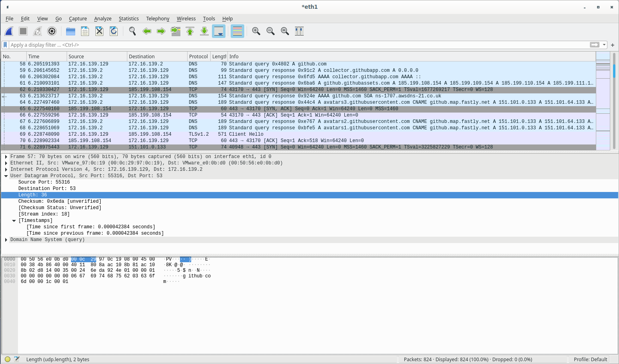Zoom out main window text
Viewport: 619px width, 364px height.
(271, 31)
